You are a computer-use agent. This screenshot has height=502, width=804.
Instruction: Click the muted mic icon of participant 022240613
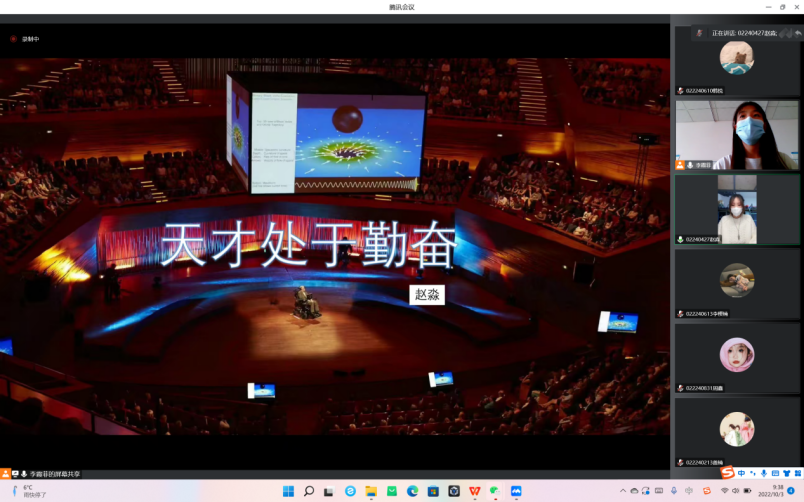(681, 314)
